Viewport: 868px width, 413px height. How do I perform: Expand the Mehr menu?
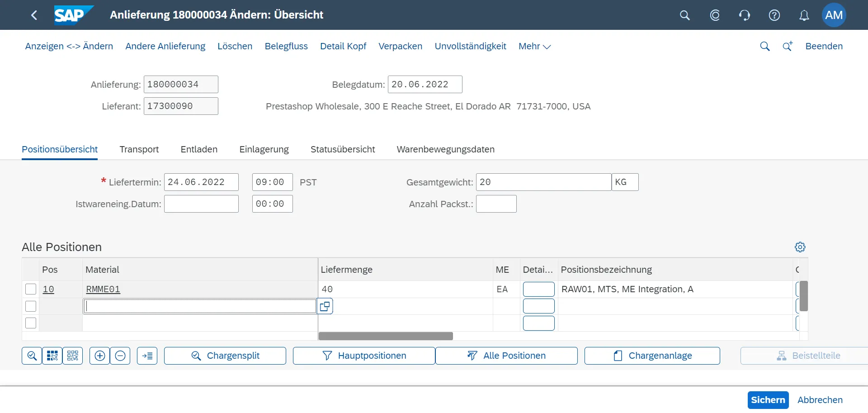(534, 46)
